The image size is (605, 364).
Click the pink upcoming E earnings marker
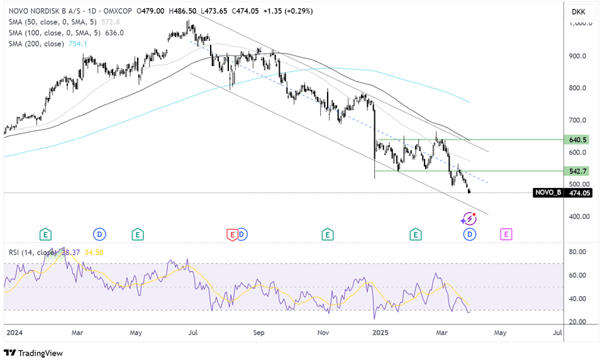pyautogui.click(x=506, y=234)
